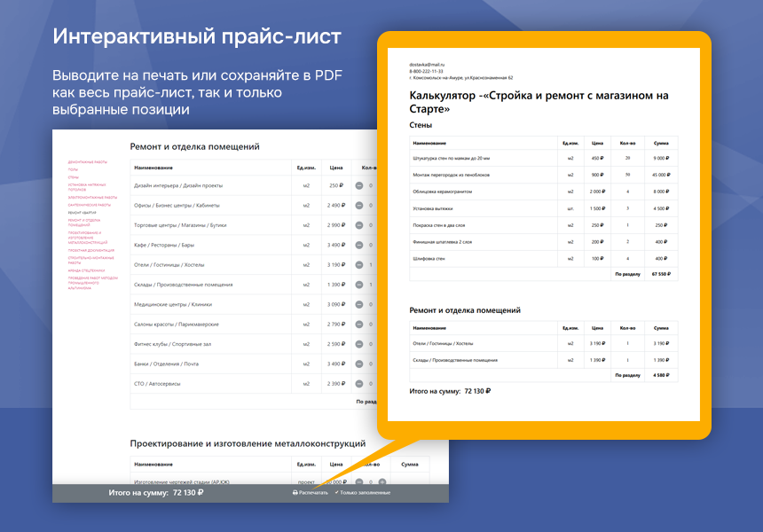Click the minus icon for Склады / Производственные помещения
The image size is (763, 532).
[x=358, y=284]
